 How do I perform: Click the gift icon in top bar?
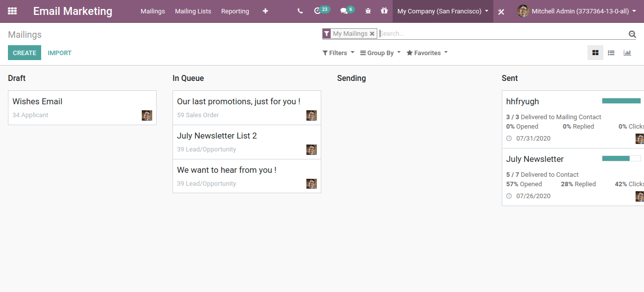[384, 11]
